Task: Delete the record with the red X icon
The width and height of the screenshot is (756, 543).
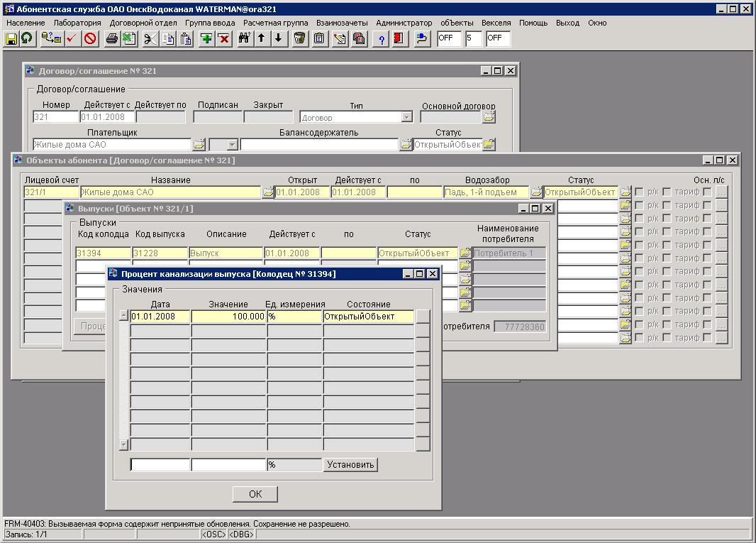Action: [x=224, y=39]
